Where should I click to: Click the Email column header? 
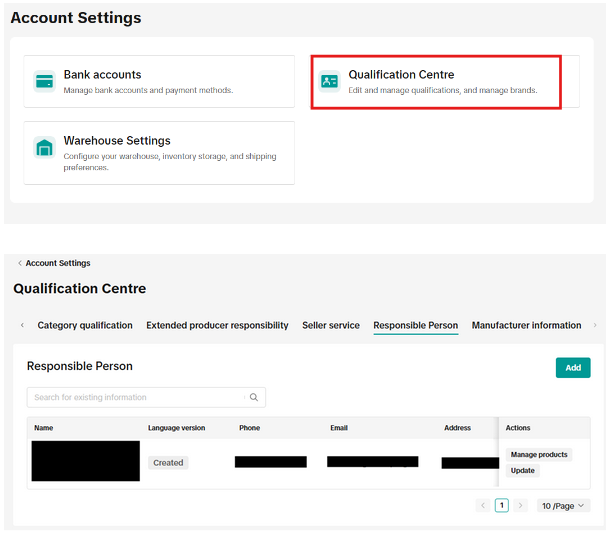pyautogui.click(x=339, y=428)
